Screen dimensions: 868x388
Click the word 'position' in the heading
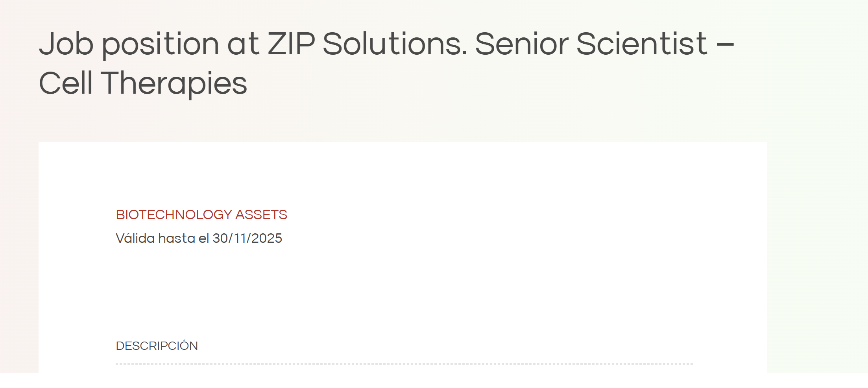pyautogui.click(x=161, y=44)
